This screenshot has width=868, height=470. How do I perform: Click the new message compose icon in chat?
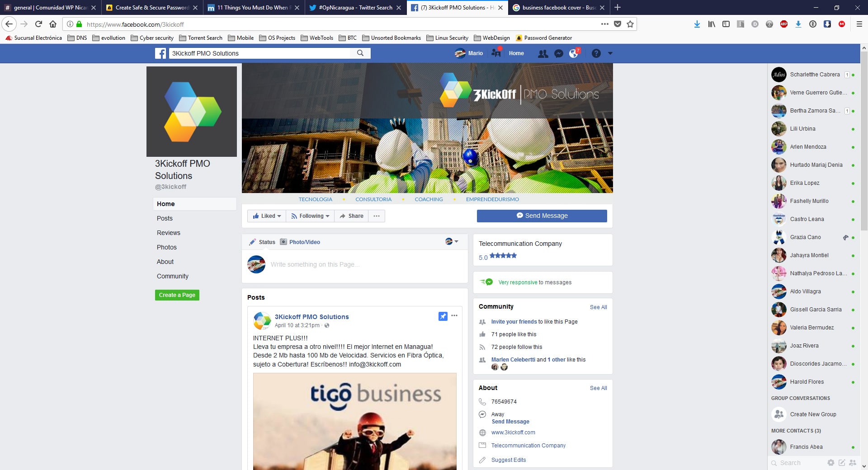pyautogui.click(x=842, y=462)
